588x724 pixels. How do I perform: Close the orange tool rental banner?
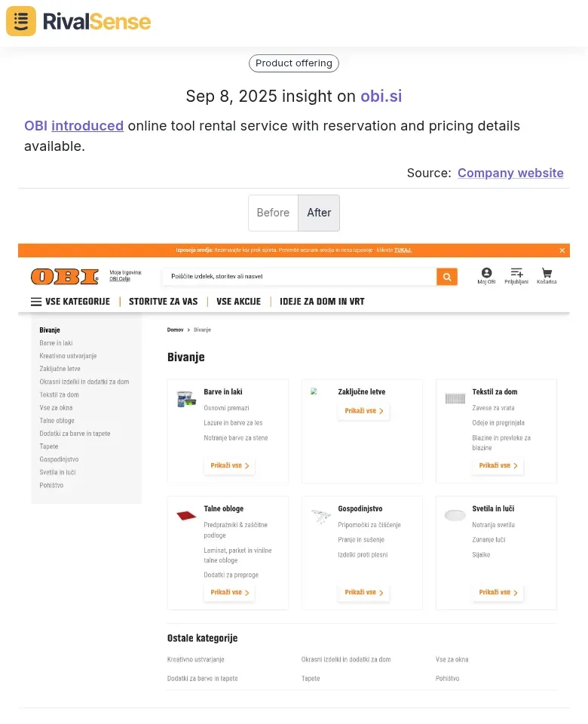[562, 250]
